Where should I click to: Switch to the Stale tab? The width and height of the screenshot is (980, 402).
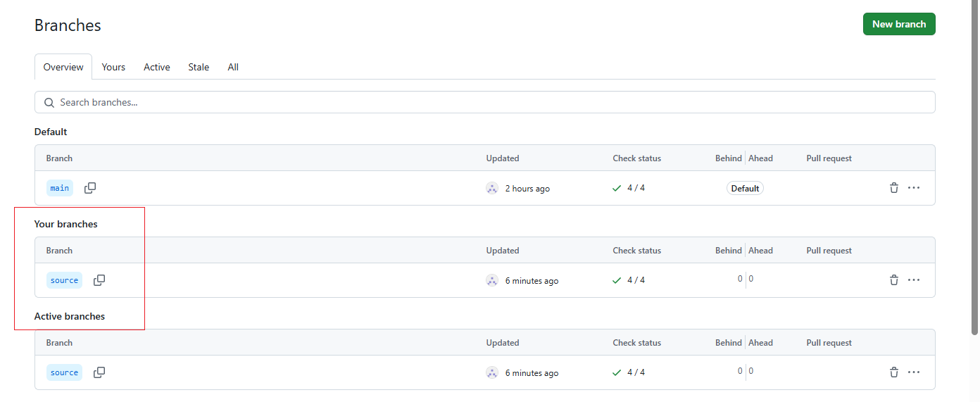(199, 67)
